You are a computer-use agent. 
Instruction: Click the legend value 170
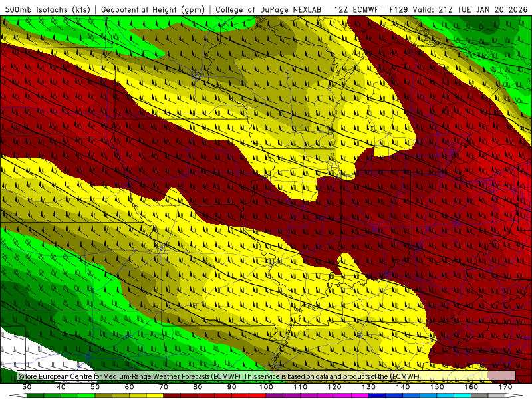[505, 387]
